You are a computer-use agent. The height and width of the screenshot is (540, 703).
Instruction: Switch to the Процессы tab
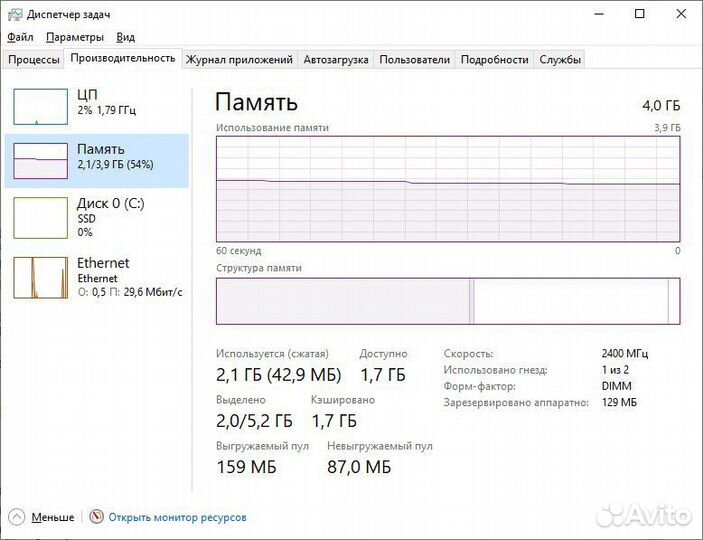click(x=34, y=60)
